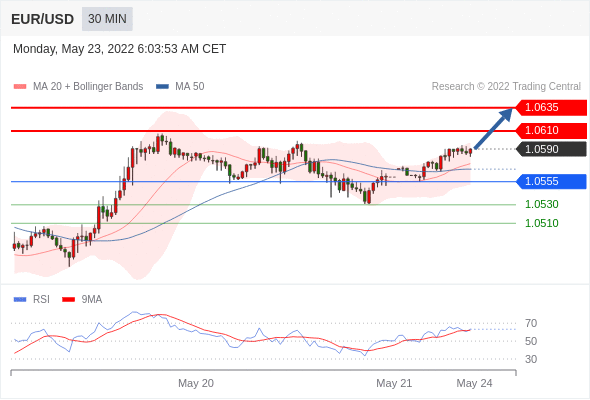Click the 1.0510 support level label
590x400 pixels.
click(x=541, y=223)
